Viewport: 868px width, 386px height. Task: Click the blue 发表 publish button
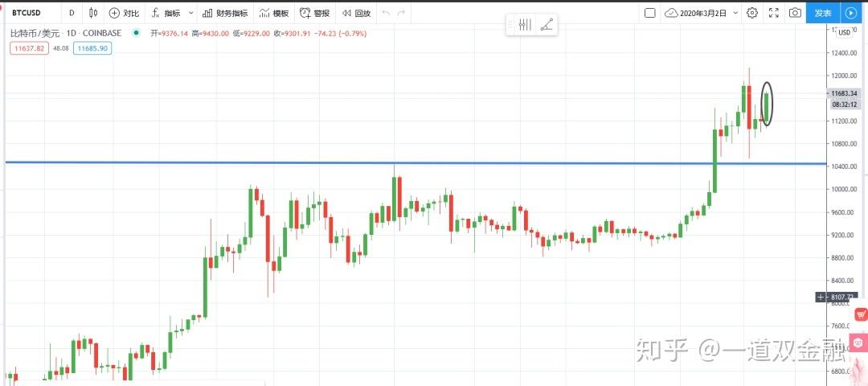pyautogui.click(x=823, y=13)
